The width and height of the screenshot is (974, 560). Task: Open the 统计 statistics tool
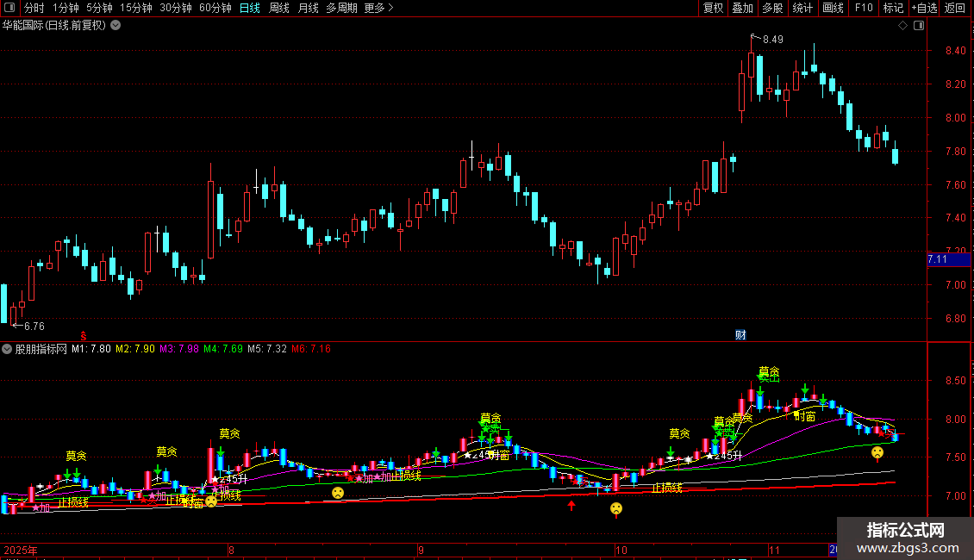tap(802, 8)
